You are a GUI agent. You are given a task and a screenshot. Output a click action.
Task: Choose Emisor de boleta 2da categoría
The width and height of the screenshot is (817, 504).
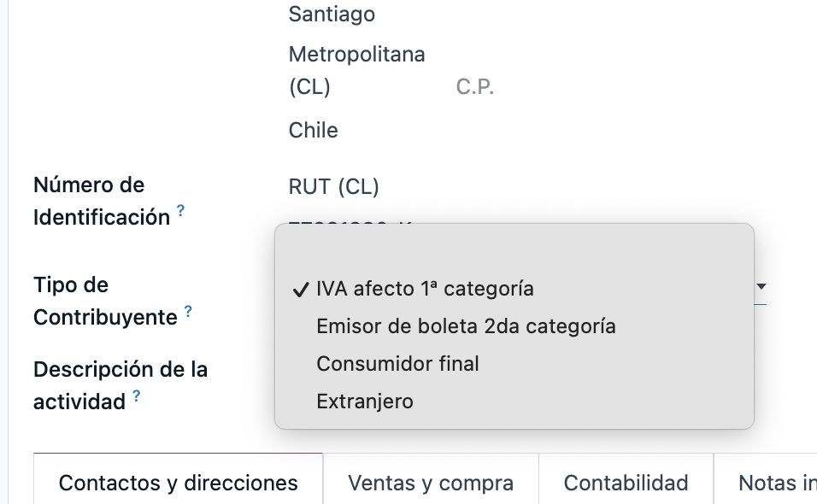(466, 326)
